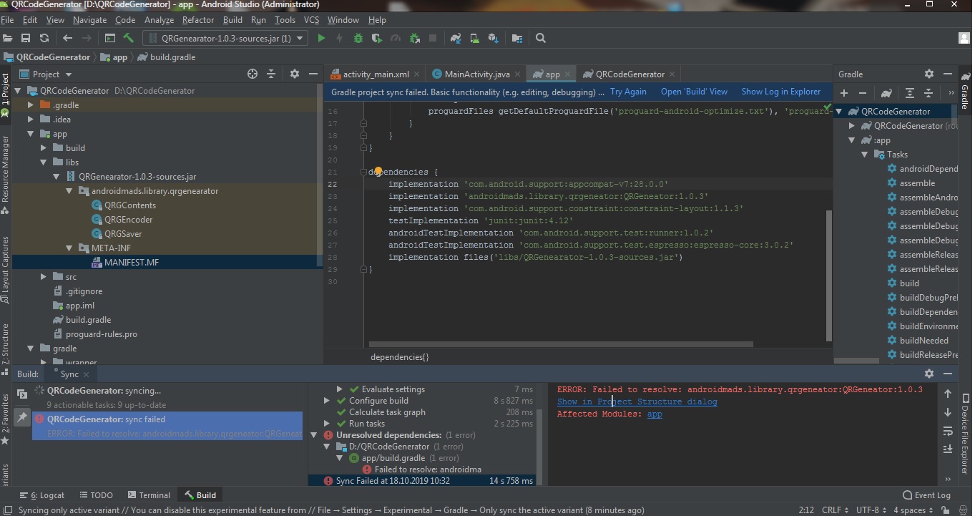
Task: Open the Refactor menu
Action: (197, 20)
